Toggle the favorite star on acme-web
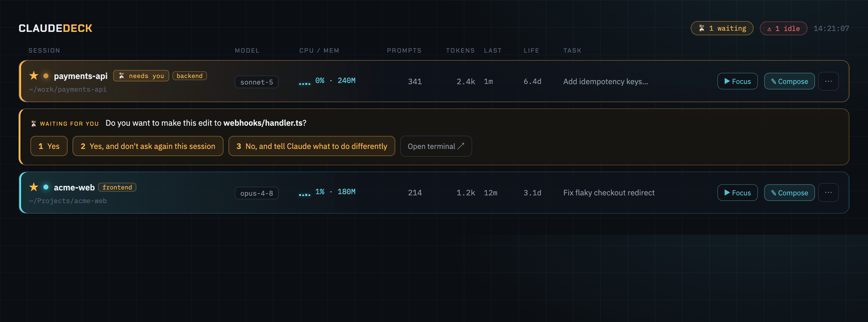 [34, 187]
